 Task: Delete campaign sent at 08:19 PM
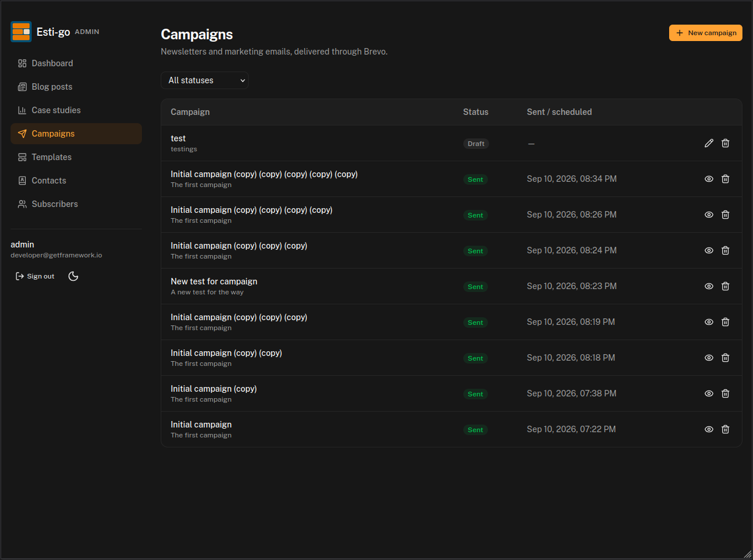click(x=725, y=322)
